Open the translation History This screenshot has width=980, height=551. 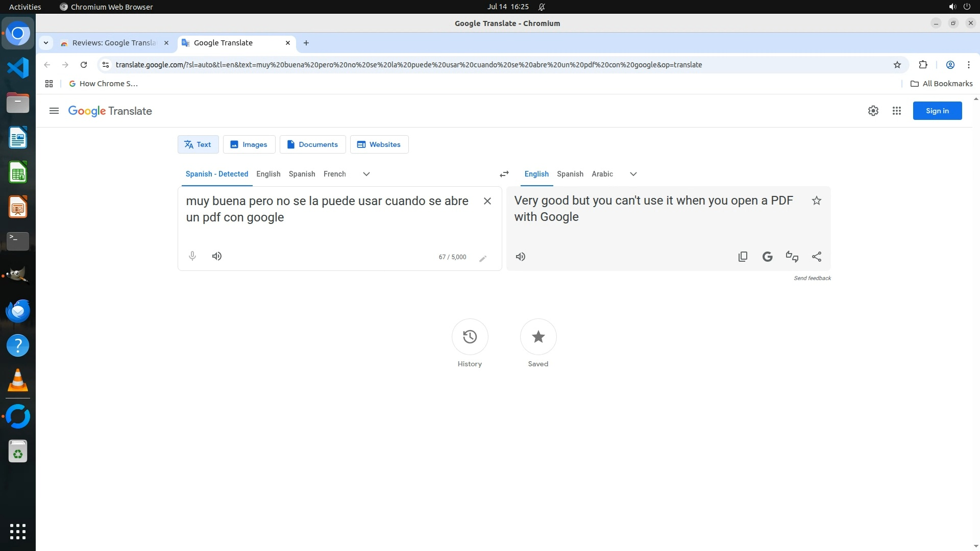pyautogui.click(x=470, y=337)
